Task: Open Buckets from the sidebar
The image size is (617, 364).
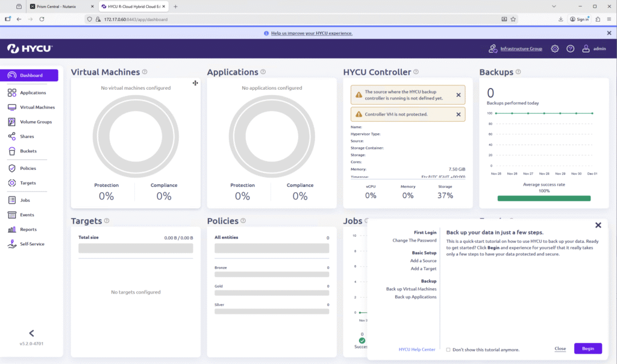Action: pyautogui.click(x=28, y=151)
